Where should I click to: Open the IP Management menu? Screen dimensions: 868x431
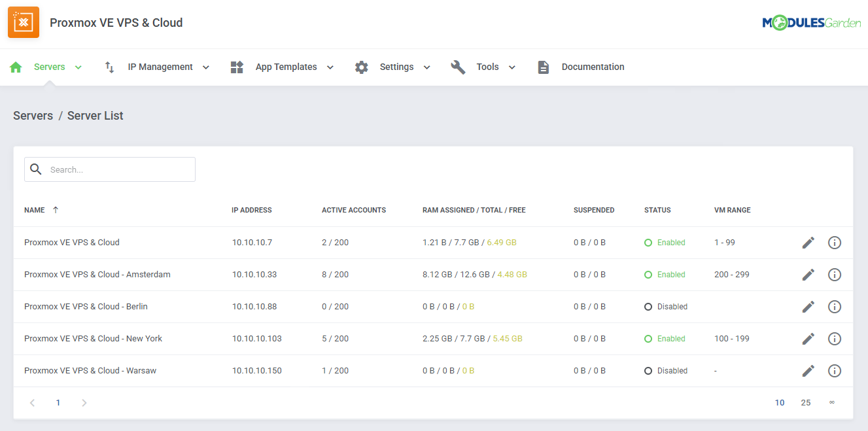tap(160, 67)
